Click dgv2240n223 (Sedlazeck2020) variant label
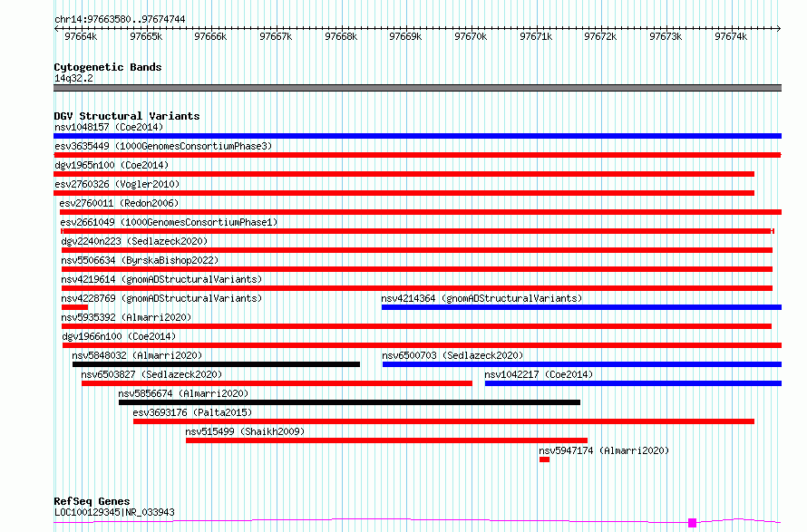The width and height of the screenshot is (807, 532). tap(134, 241)
